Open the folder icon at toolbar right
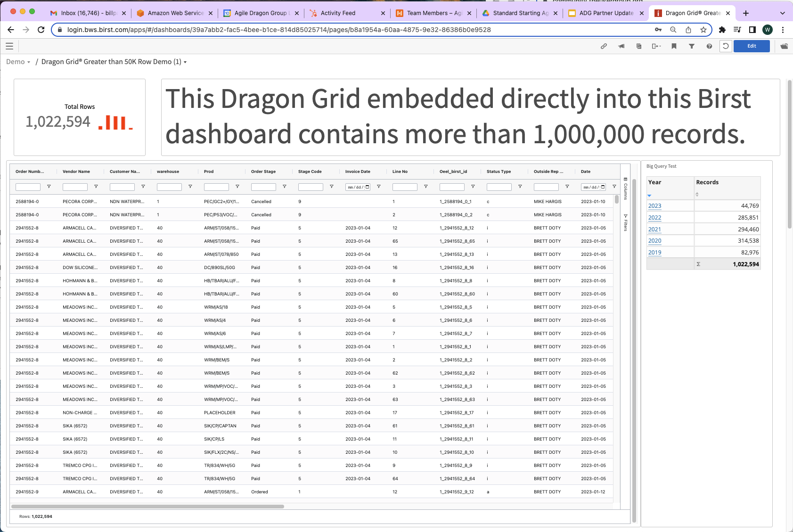793x532 pixels. coord(784,46)
